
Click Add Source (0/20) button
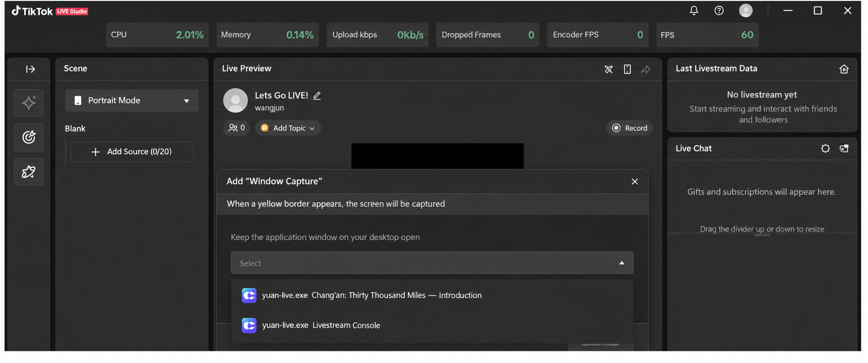click(x=132, y=152)
